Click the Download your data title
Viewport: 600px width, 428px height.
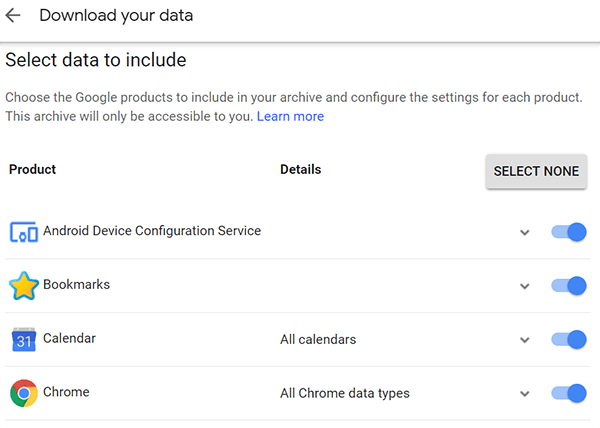(x=116, y=16)
